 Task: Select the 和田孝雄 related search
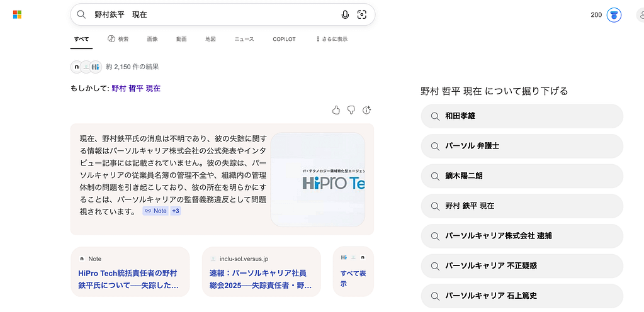[522, 116]
